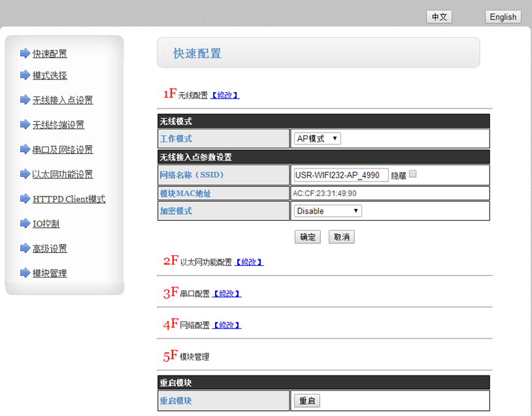Click the arrow icon beside 模式选择
Screen dimensions: 532x416
[x=25, y=75]
